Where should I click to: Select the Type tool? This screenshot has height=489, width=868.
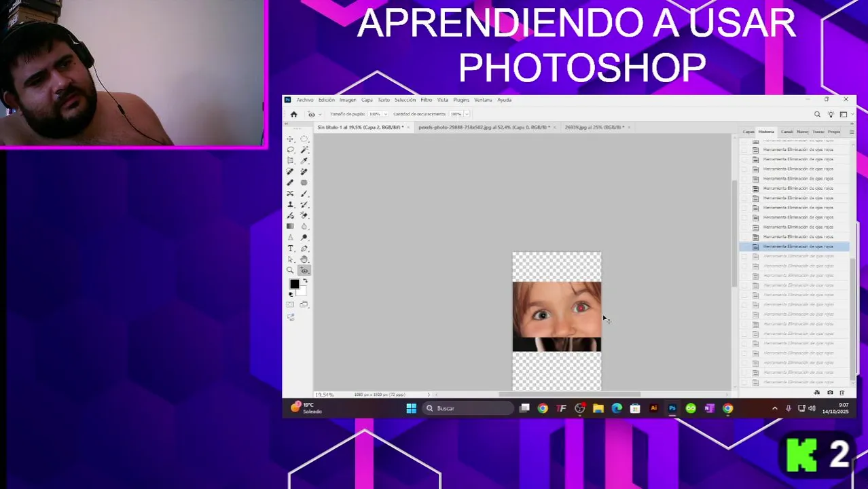(291, 248)
